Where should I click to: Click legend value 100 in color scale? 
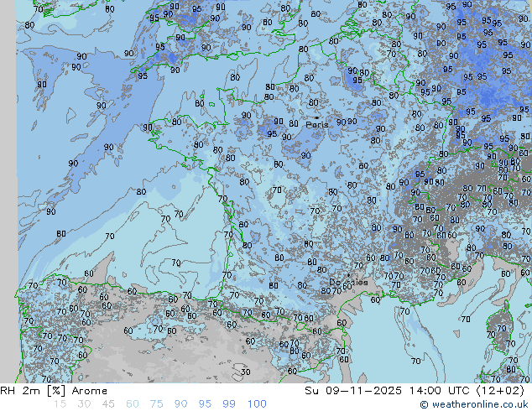pos(257,404)
